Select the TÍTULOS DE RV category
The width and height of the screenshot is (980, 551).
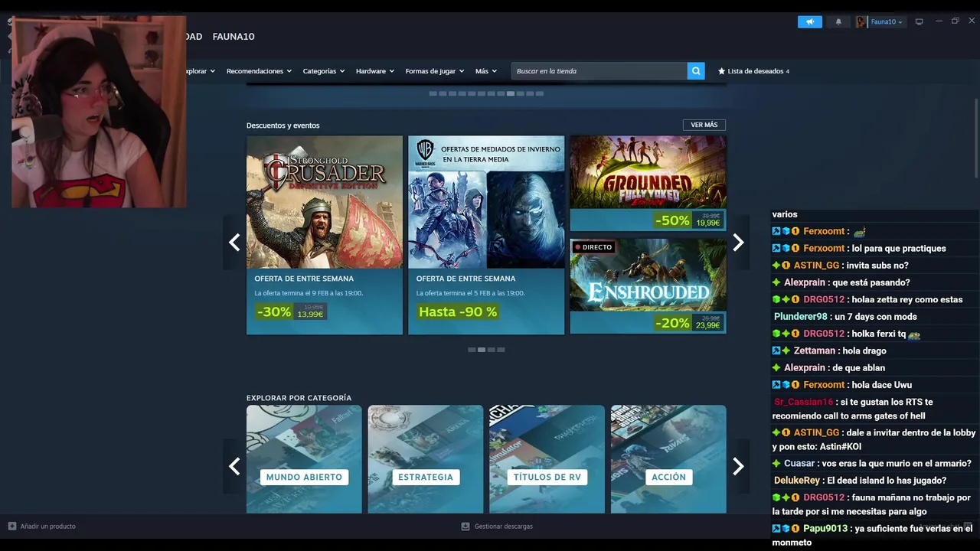pos(547,459)
